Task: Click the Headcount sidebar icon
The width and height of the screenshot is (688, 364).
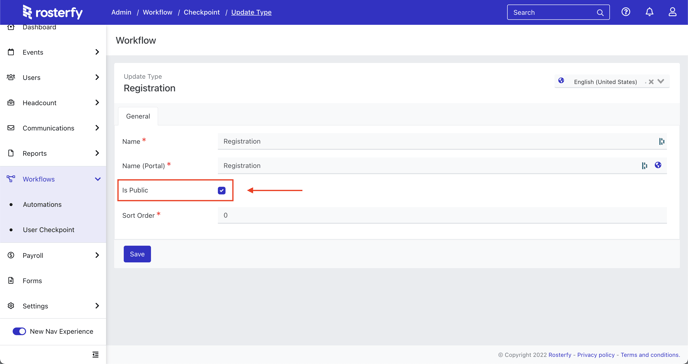Action: (x=11, y=103)
